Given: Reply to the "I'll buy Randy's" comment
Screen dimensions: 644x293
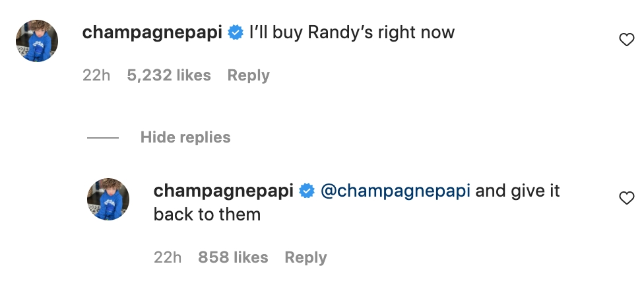Looking at the screenshot, I should (249, 75).
